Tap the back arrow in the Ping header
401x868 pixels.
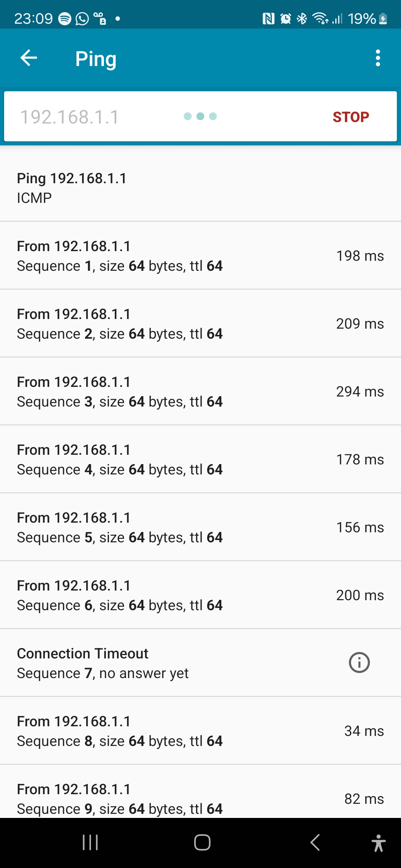[x=29, y=58]
